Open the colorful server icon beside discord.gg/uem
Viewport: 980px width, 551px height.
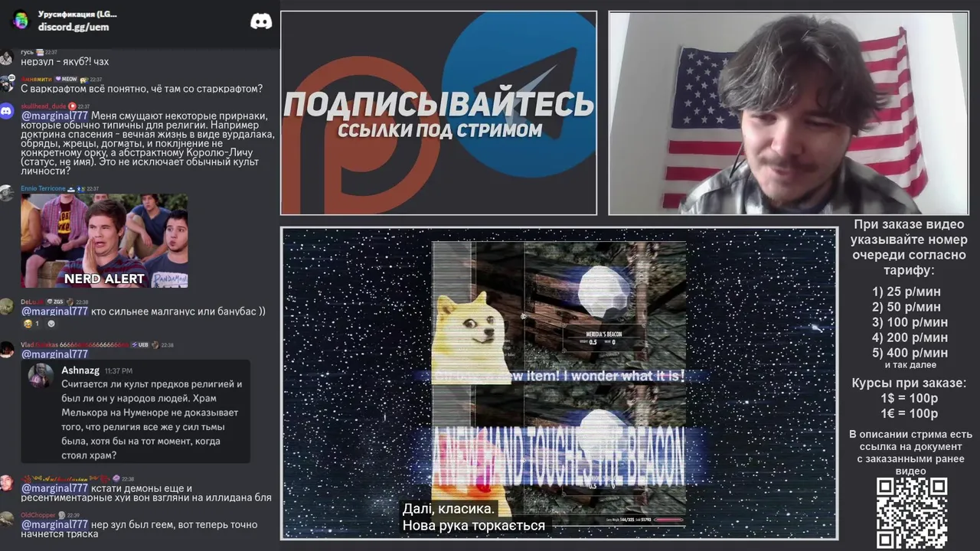click(21, 21)
